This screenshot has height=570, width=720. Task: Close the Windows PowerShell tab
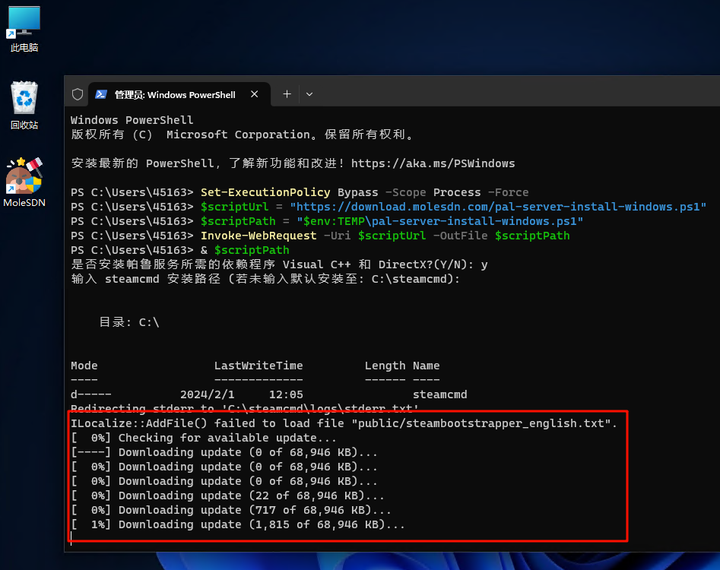click(254, 94)
